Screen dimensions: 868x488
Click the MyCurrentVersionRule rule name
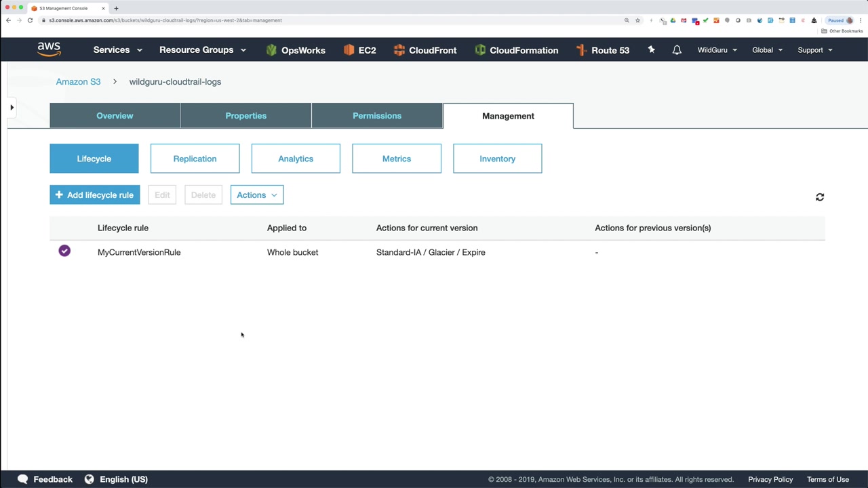coord(139,252)
